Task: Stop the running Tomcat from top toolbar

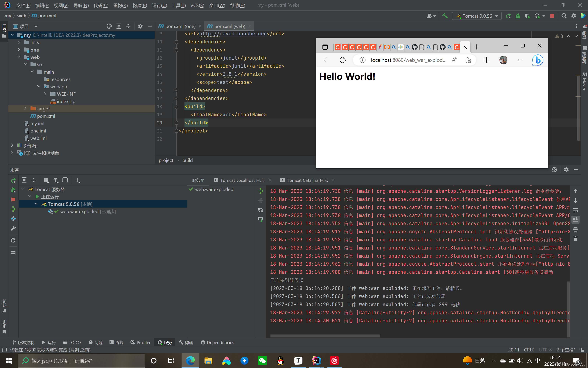Action: point(552,16)
